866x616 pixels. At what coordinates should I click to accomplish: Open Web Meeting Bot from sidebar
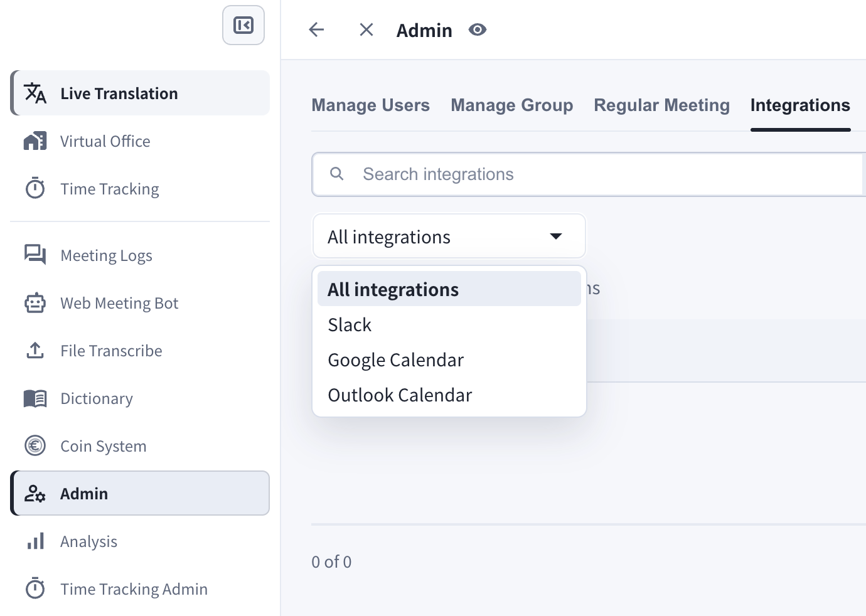click(x=140, y=303)
